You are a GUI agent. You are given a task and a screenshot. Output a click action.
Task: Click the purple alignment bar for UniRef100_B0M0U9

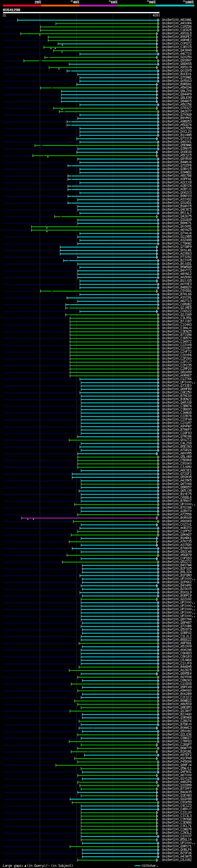90,518
